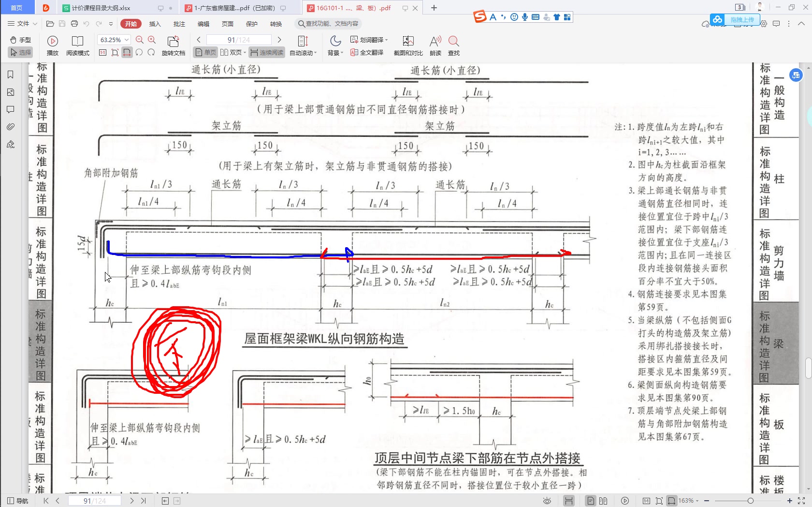Go to next page in toolbar
This screenshot has height=507, width=812.
click(x=279, y=40)
